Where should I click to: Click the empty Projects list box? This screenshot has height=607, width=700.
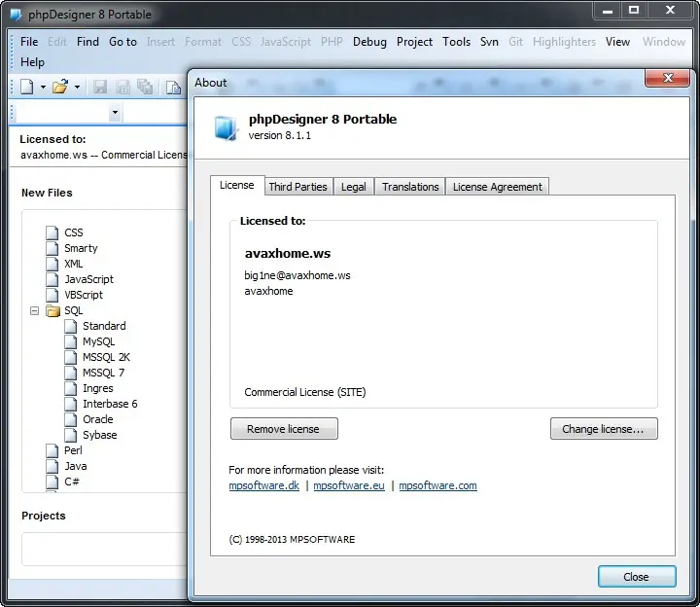tap(105, 549)
